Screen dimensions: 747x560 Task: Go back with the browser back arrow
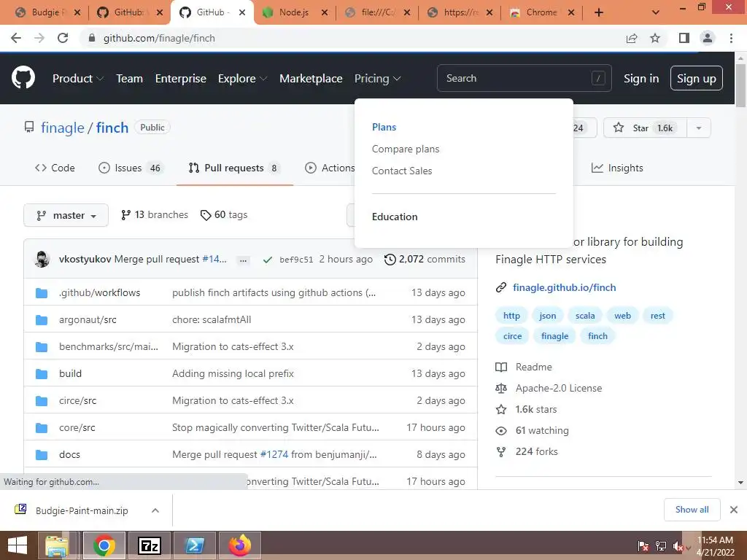[16, 38]
